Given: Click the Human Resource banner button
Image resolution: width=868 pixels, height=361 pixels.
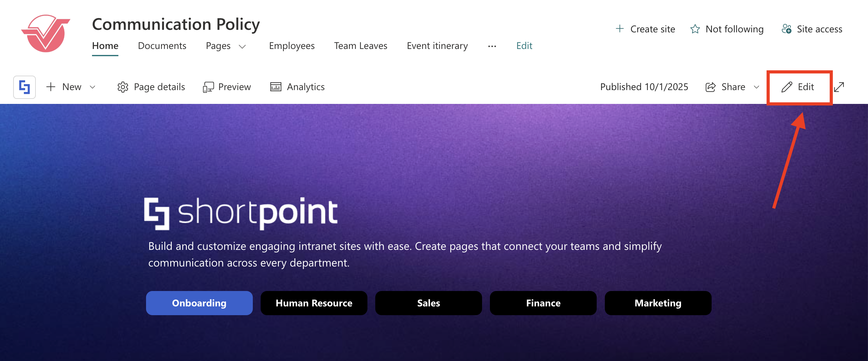Looking at the screenshot, I should [314, 303].
